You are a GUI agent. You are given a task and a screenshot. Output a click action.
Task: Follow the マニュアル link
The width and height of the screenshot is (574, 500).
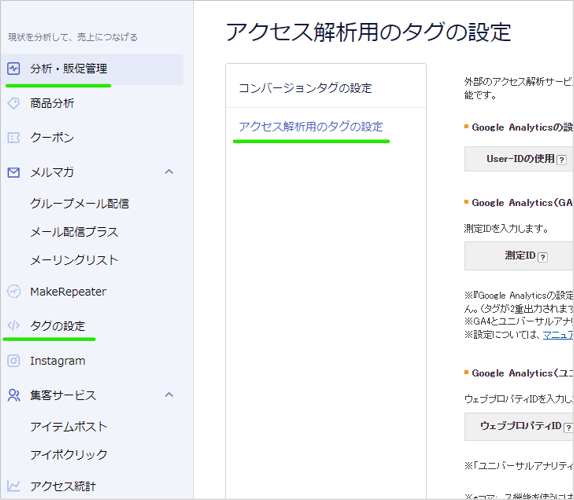click(558, 335)
